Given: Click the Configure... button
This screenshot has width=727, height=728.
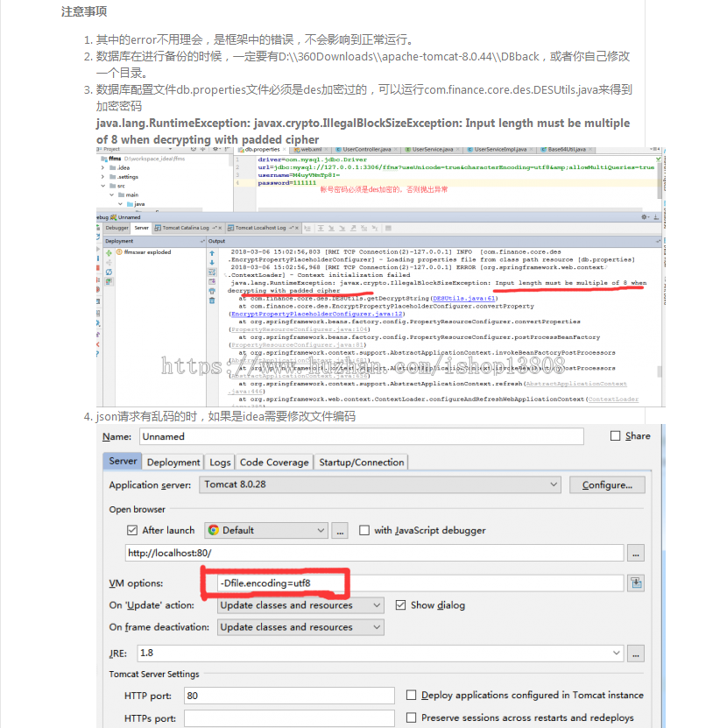Looking at the screenshot, I should point(607,485).
